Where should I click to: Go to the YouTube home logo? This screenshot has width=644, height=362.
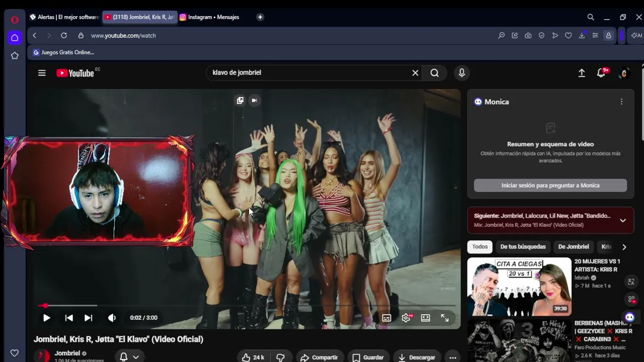[x=75, y=73]
